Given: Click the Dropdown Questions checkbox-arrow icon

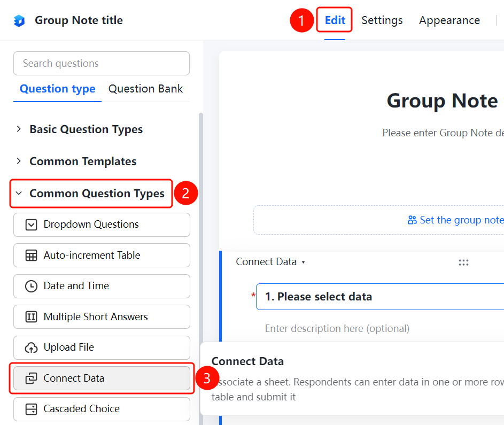Looking at the screenshot, I should (x=31, y=225).
